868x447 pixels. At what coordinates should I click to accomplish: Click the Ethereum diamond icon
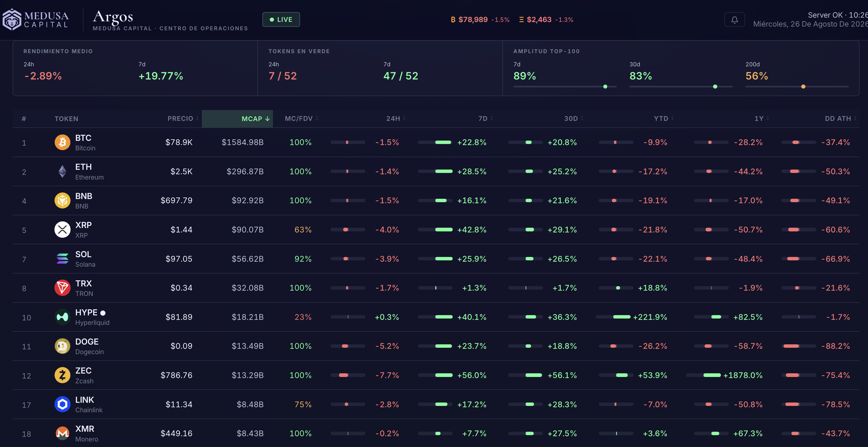coord(62,172)
